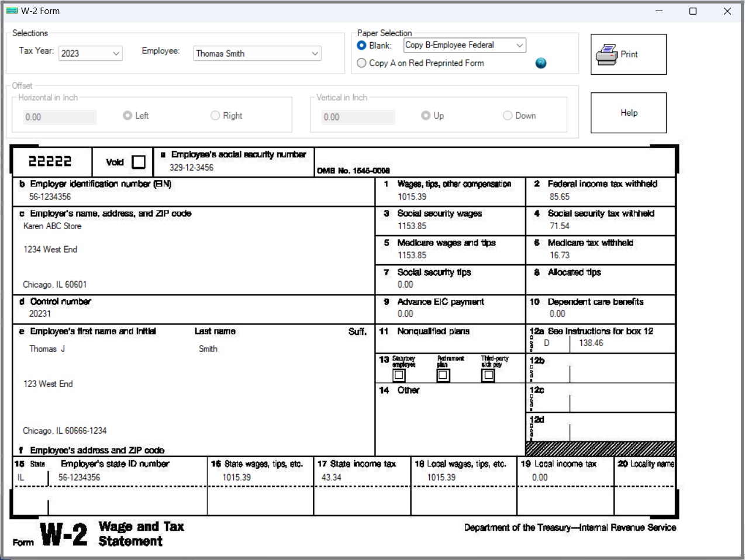Image resolution: width=745 pixels, height=560 pixels.
Task: Click Medicare tax withheld 16.73
Action: [559, 255]
